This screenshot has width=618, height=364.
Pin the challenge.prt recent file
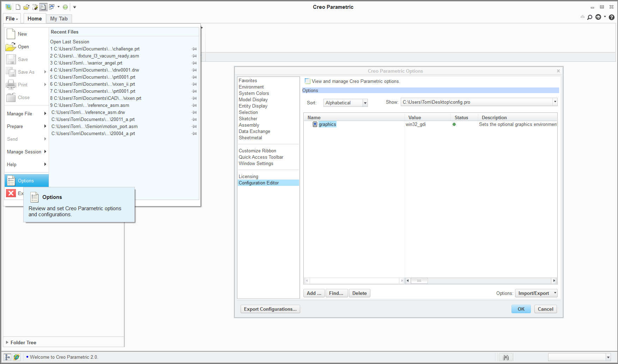point(194,49)
